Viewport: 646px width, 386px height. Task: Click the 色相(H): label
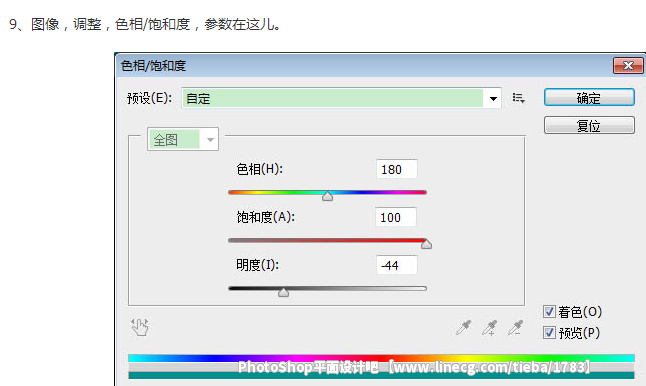[x=260, y=169]
